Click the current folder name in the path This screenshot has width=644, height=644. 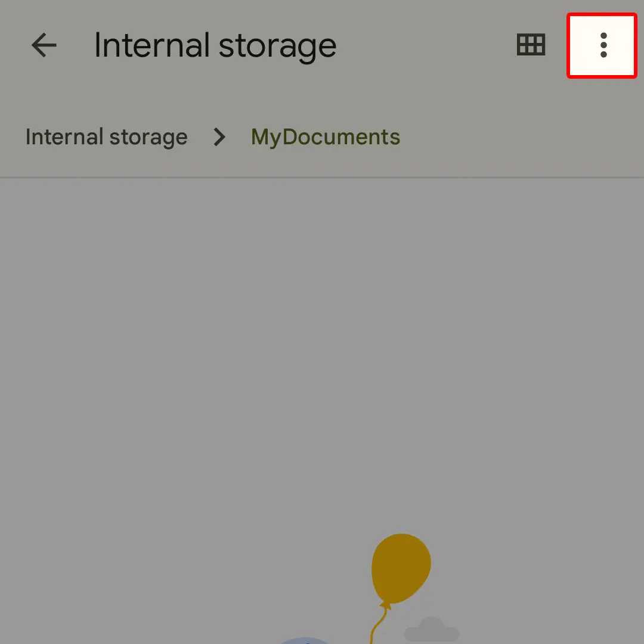tap(326, 137)
